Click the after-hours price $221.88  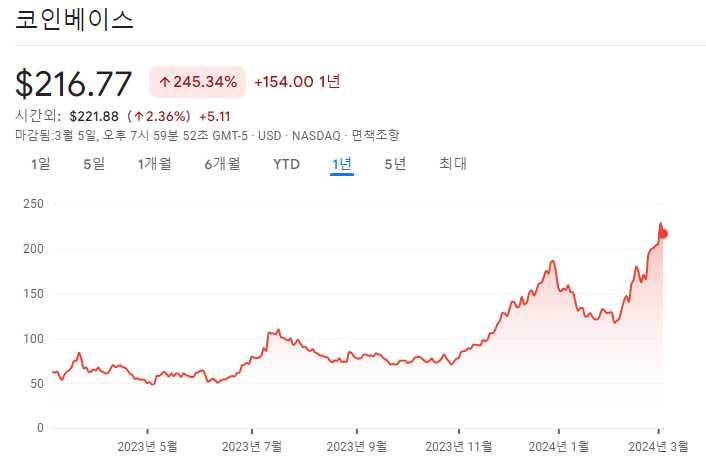click(x=94, y=117)
